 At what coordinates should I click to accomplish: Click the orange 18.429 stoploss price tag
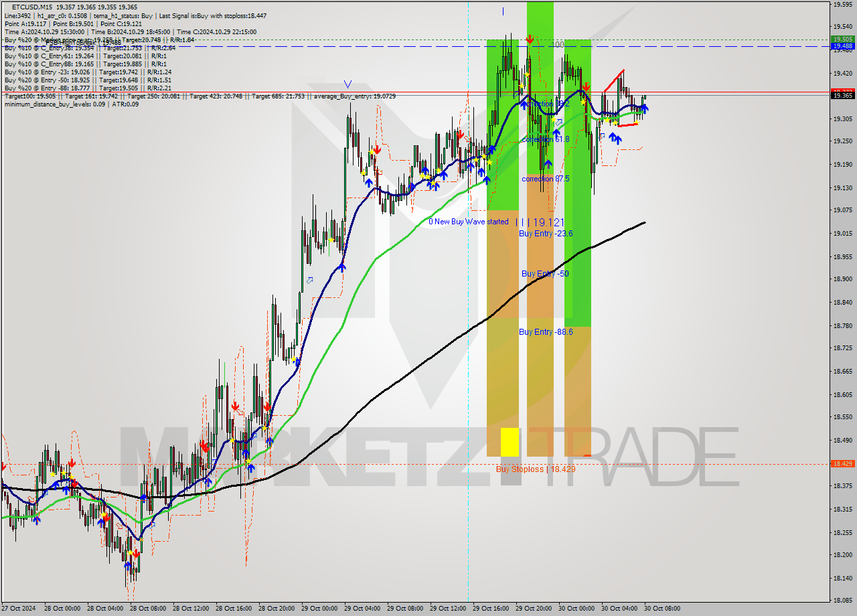(x=842, y=463)
